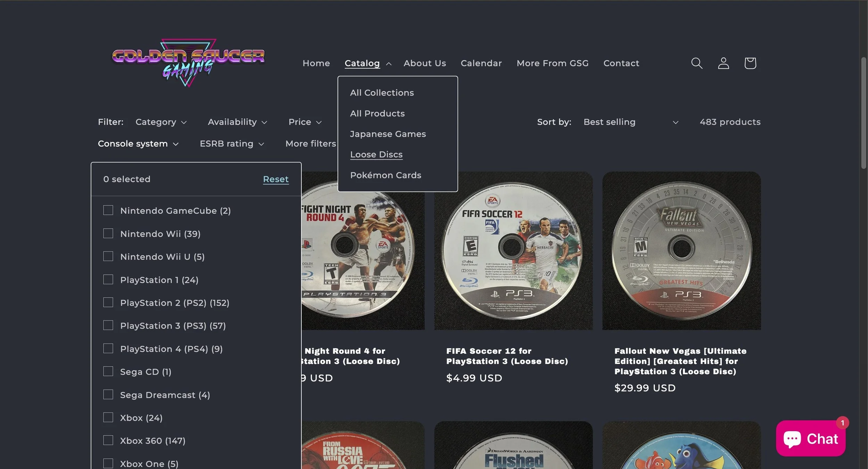View the shopping cart
The image size is (868, 469).
point(750,63)
